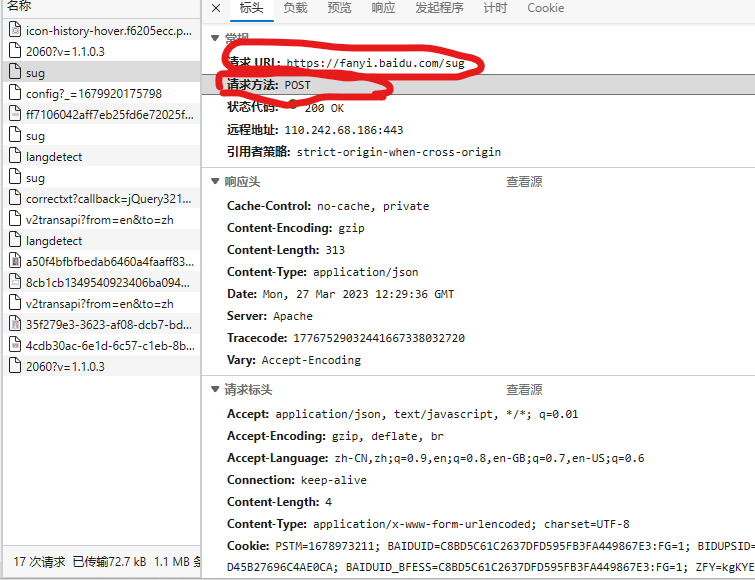Click the request URL https://fanyi.baidu.com/sug
Image resolution: width=755 pixels, height=580 pixels.
[x=376, y=63]
